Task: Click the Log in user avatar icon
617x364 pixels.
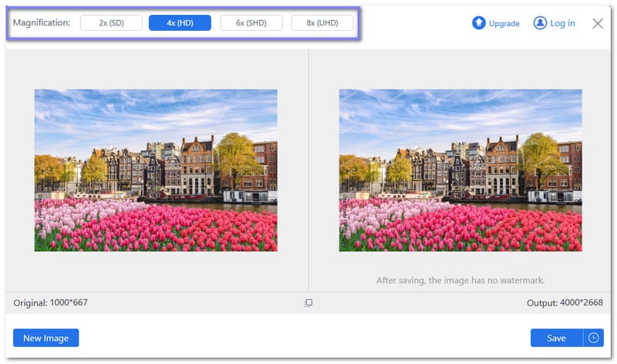Action: point(540,23)
